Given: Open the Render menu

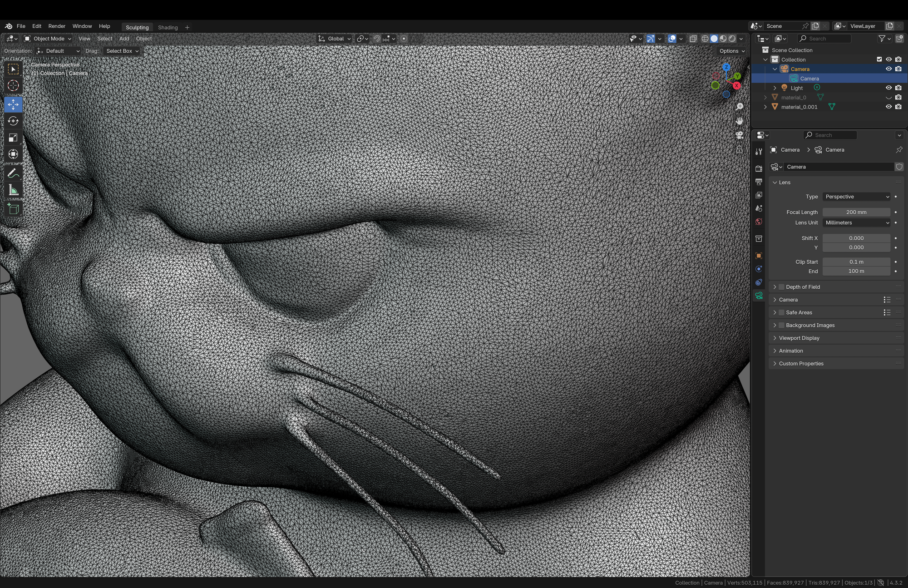Looking at the screenshot, I should [x=57, y=26].
